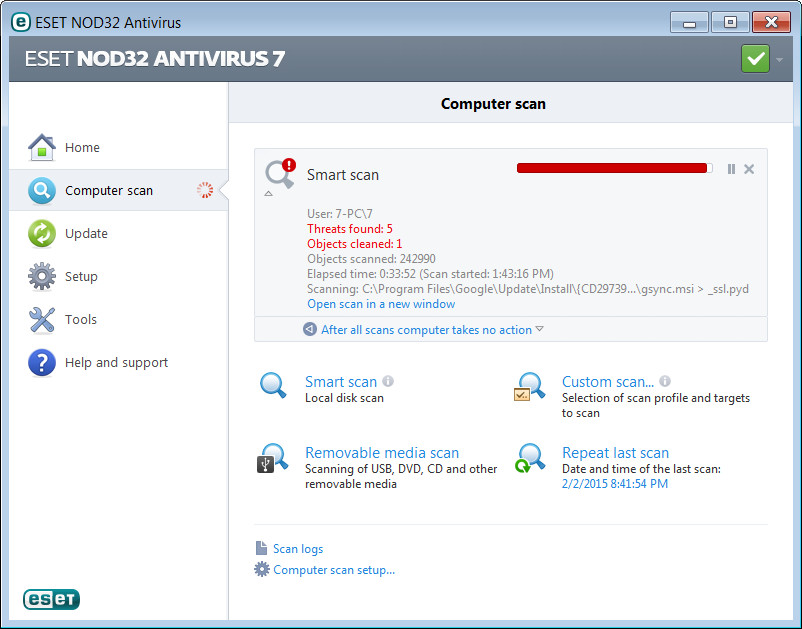Image resolution: width=802 pixels, height=629 pixels.
Task: Open dropdown arrow next to status checkmark
Action: coord(779,60)
